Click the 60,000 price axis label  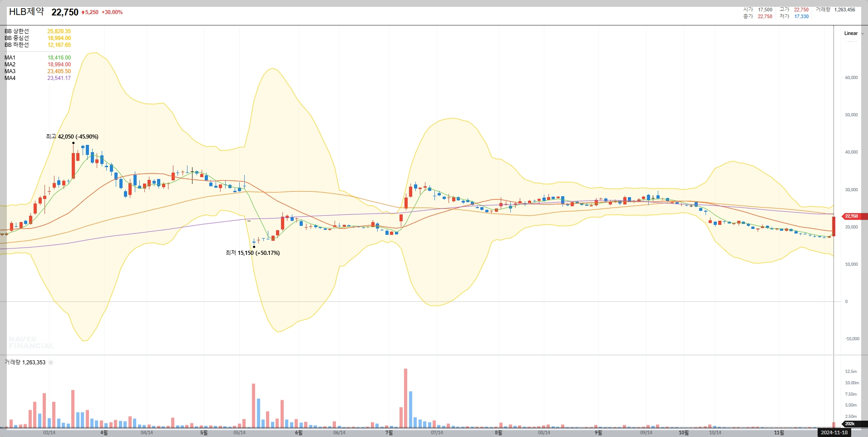[851, 78]
